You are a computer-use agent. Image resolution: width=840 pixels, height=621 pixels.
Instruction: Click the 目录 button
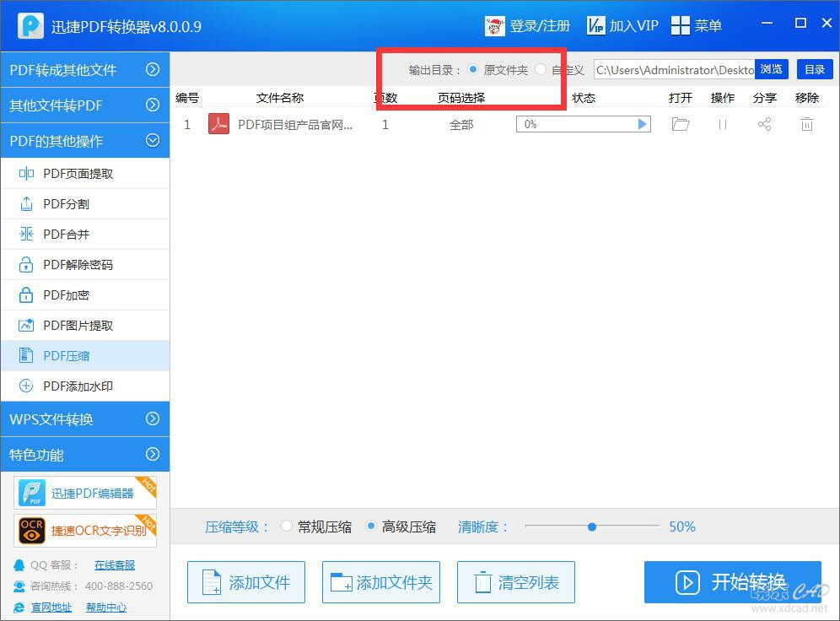tap(815, 69)
